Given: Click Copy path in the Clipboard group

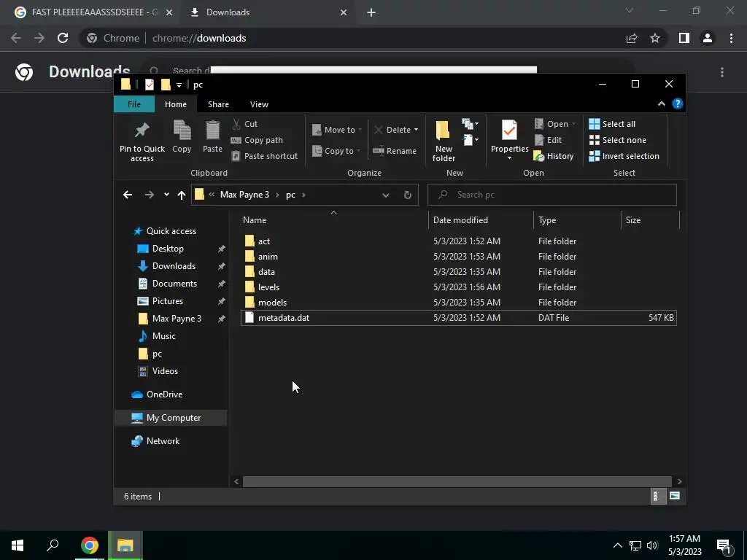Looking at the screenshot, I should click(x=258, y=140).
